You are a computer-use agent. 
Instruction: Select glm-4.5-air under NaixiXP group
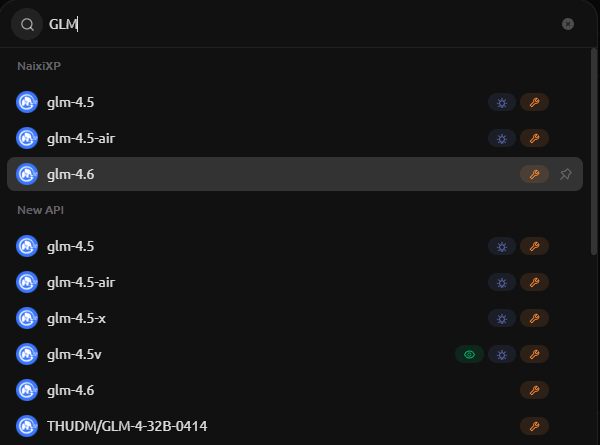click(x=80, y=138)
